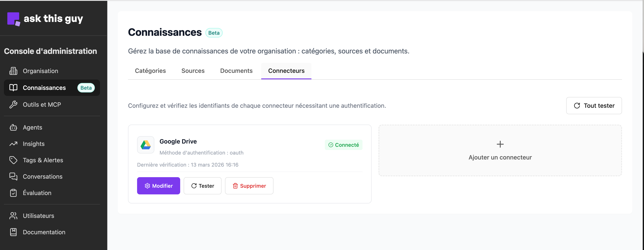Click the Connecté status badge

tap(344, 145)
